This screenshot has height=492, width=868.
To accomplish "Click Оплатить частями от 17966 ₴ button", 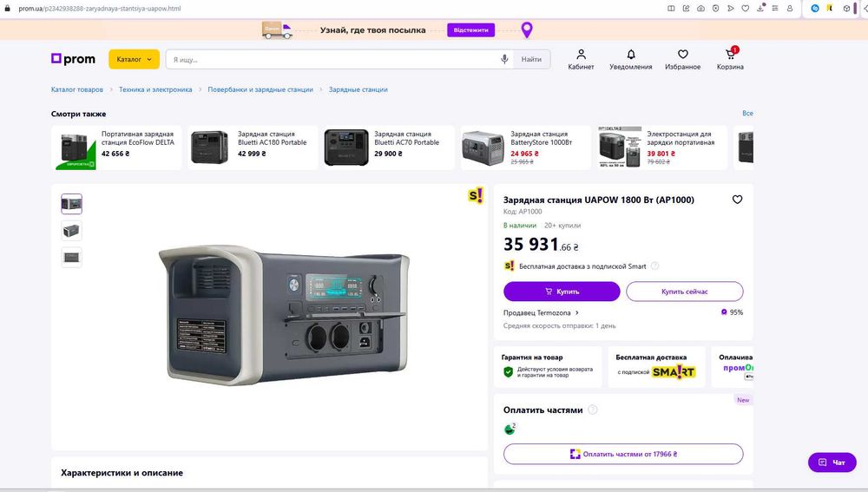I will 623,455.
